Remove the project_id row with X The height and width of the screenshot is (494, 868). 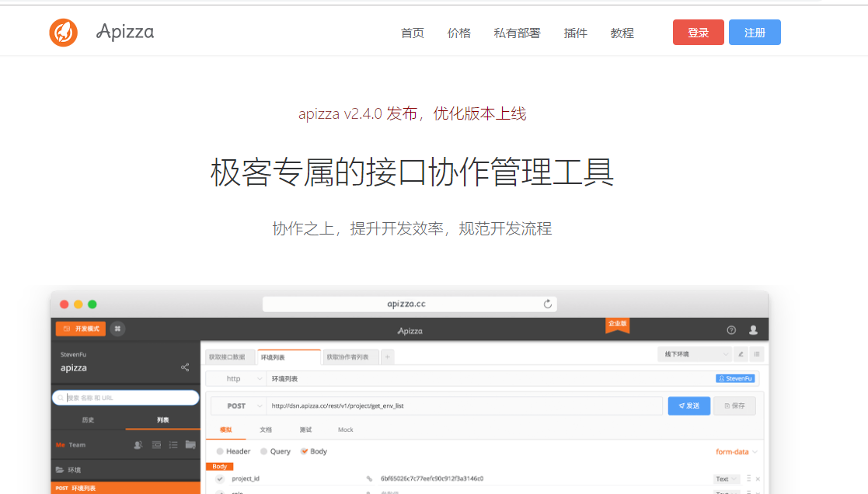click(758, 479)
